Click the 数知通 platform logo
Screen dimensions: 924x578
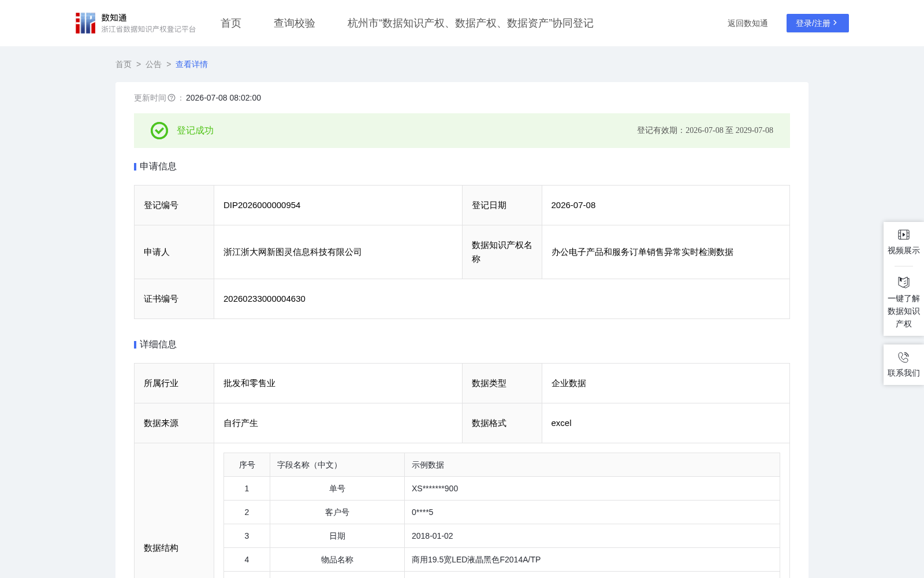[x=136, y=23]
